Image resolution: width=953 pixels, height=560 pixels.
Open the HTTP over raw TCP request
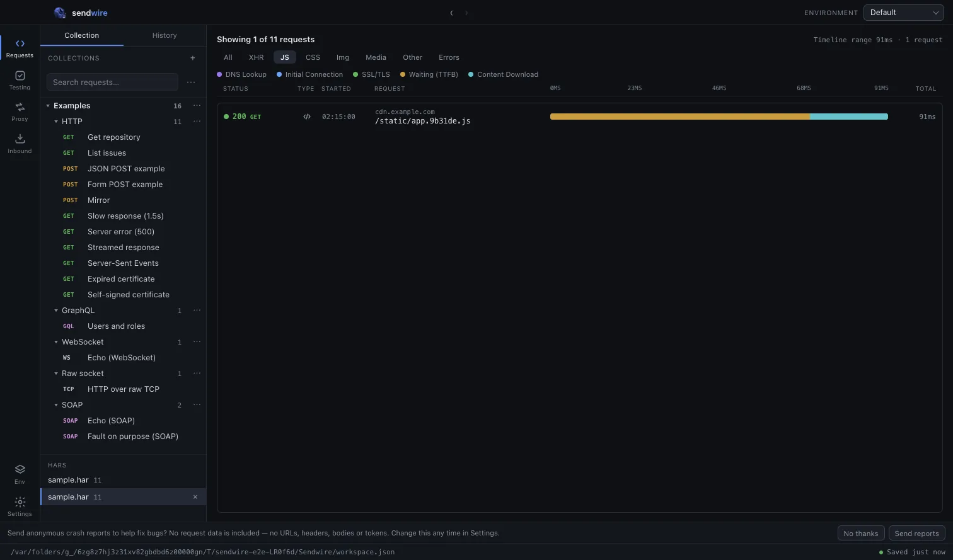click(x=124, y=389)
